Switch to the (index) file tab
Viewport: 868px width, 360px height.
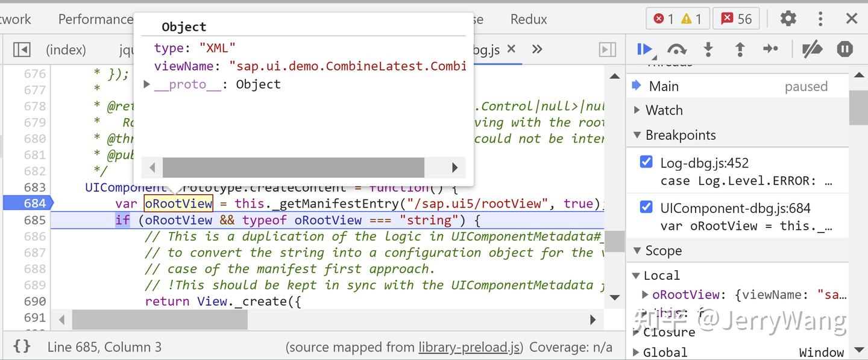coord(66,49)
